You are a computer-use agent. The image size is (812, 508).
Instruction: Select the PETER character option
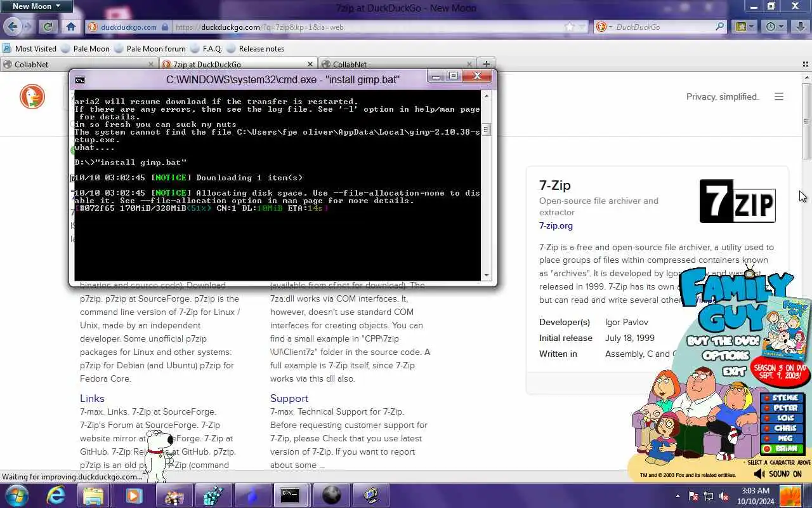point(783,408)
